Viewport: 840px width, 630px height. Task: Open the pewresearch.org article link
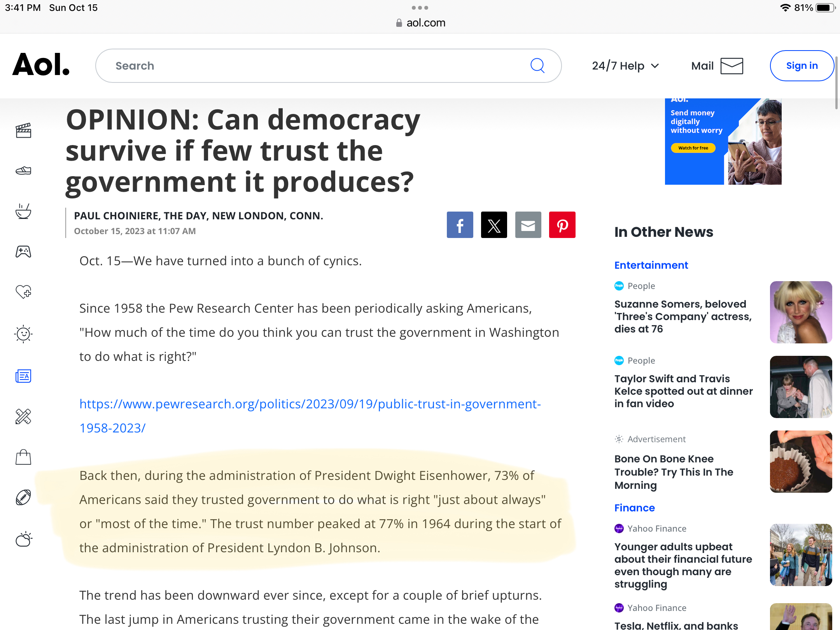(x=310, y=416)
